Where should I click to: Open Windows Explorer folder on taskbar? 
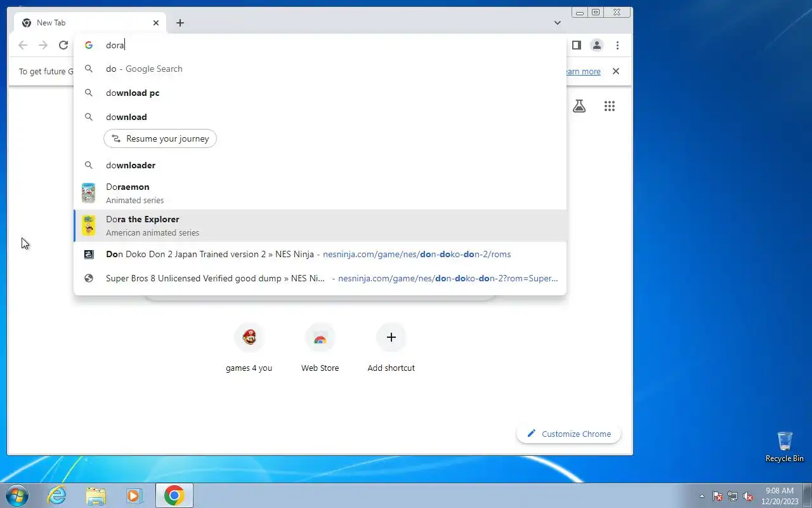96,495
